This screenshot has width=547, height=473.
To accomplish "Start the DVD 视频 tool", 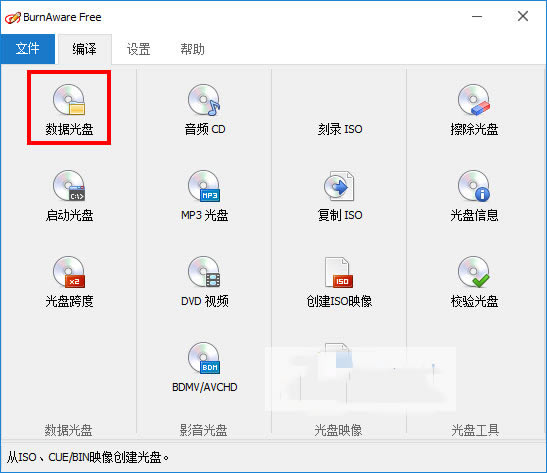I will [x=204, y=281].
